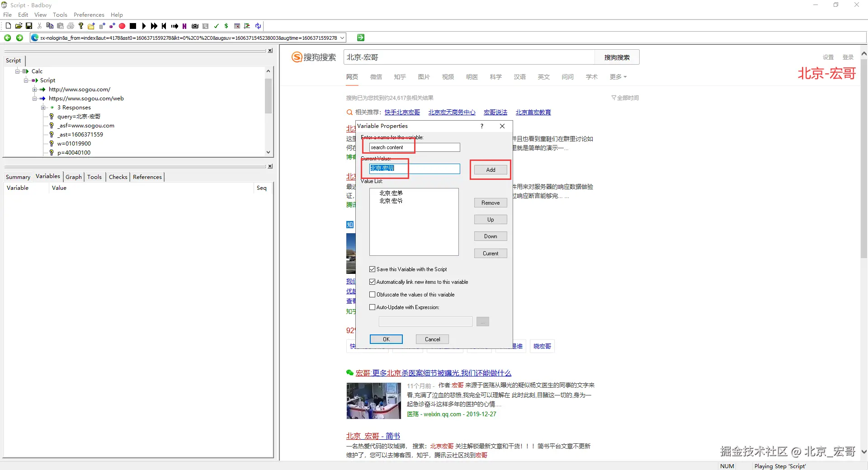Add a new test with the list-plus icon
868x470 pixels.
point(102,26)
